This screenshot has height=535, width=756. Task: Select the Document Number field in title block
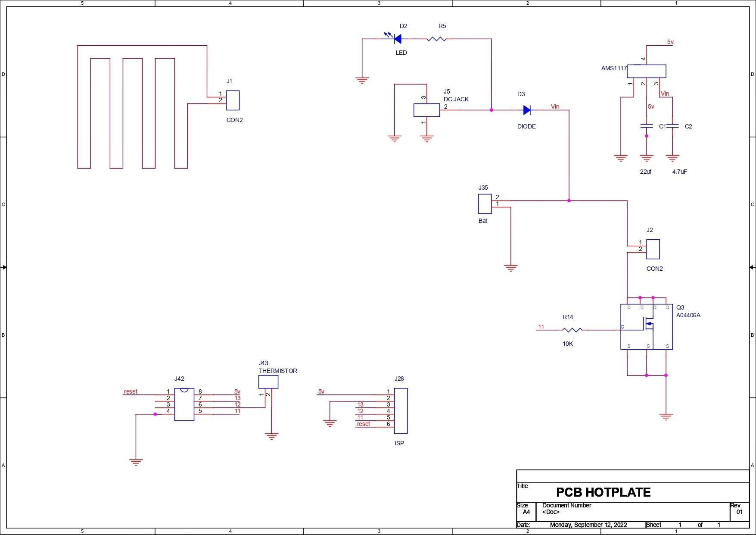pyautogui.click(x=566, y=505)
